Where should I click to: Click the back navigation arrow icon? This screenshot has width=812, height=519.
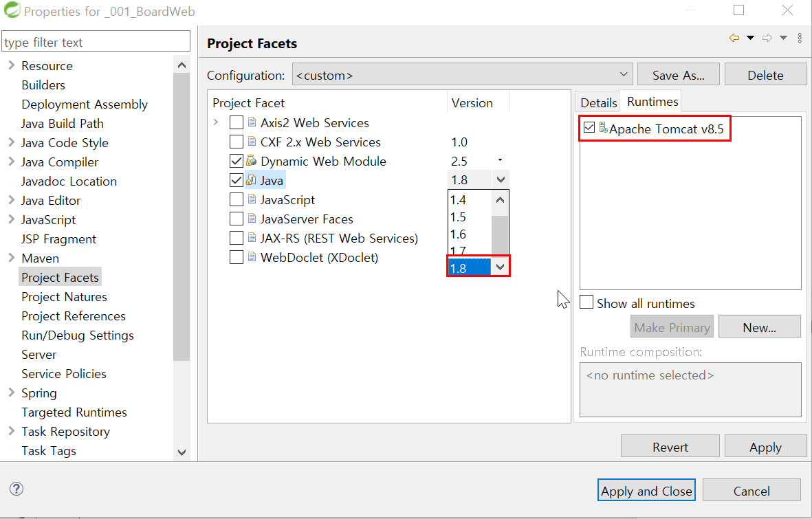[x=734, y=38]
